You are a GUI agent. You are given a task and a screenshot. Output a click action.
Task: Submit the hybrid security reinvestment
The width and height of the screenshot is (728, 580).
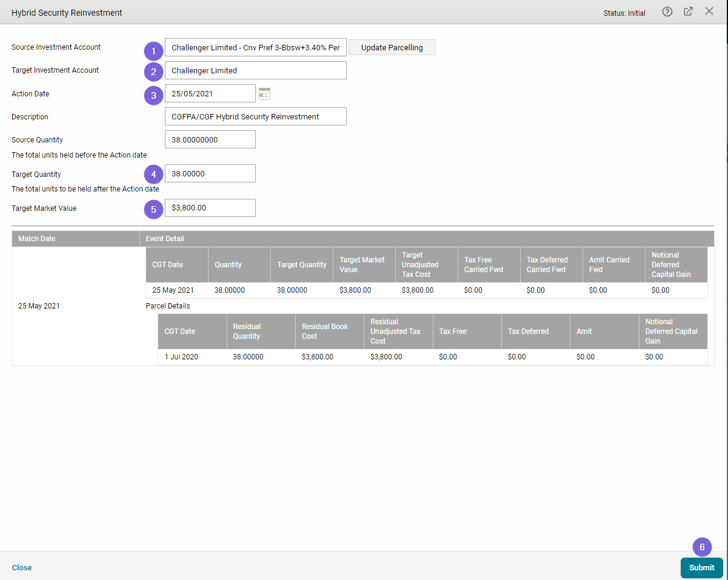702,567
